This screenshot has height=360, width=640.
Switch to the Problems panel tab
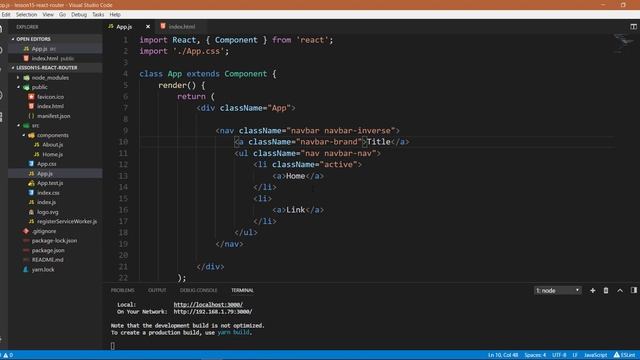click(x=122, y=290)
